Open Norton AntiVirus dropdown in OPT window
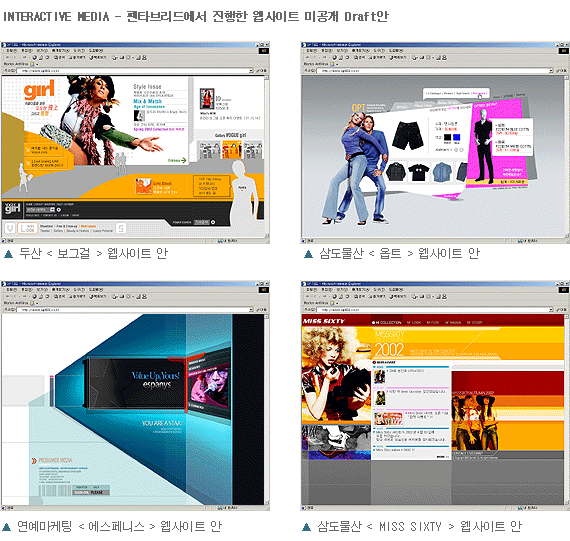Viewport: 570px width, 541px height. coord(336,64)
